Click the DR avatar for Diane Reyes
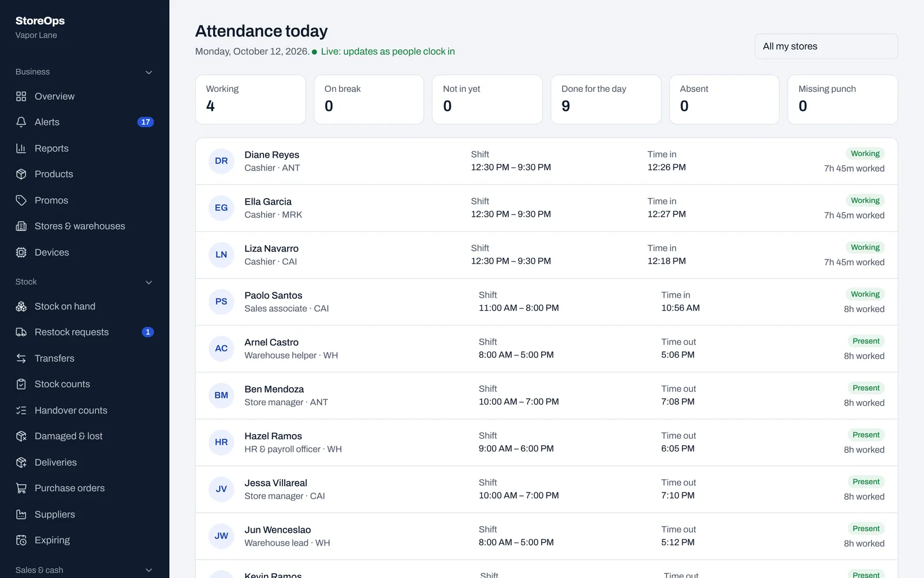The height and width of the screenshot is (578, 924). (221, 161)
